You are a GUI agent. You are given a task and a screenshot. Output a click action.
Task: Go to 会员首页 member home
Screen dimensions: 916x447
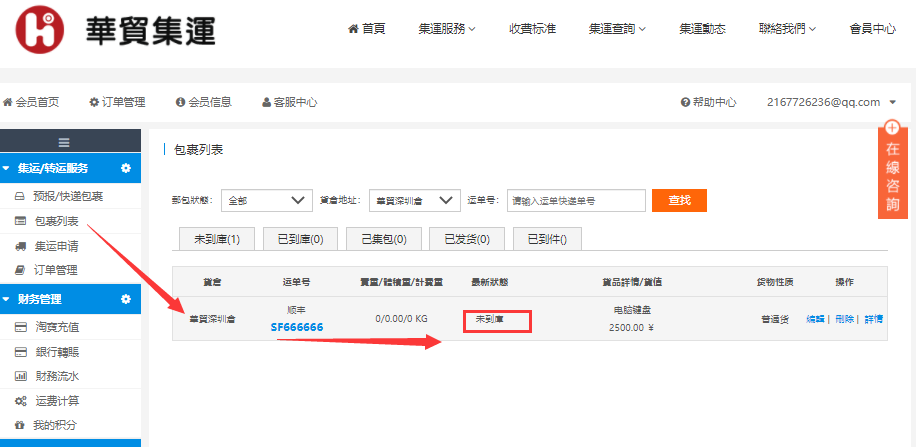(x=31, y=102)
